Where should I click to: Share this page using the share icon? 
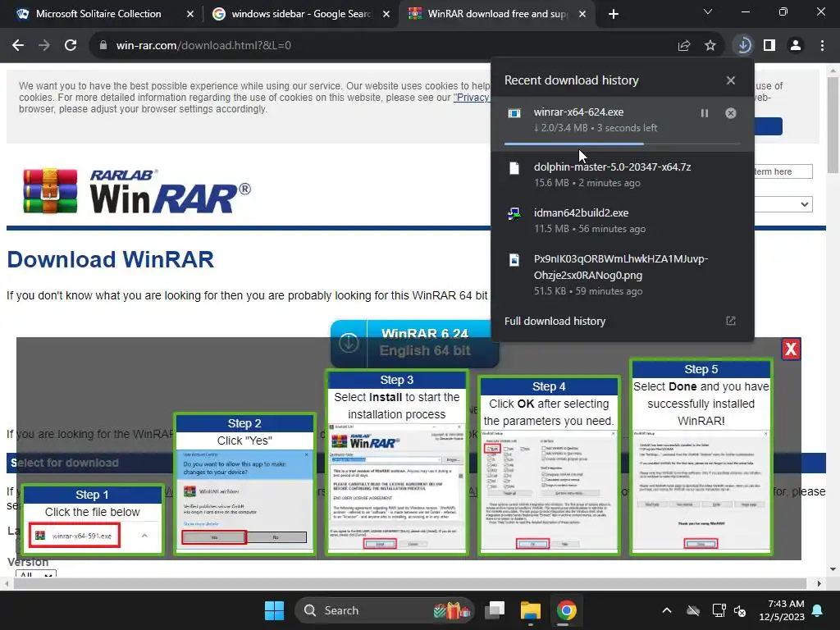[x=684, y=46]
